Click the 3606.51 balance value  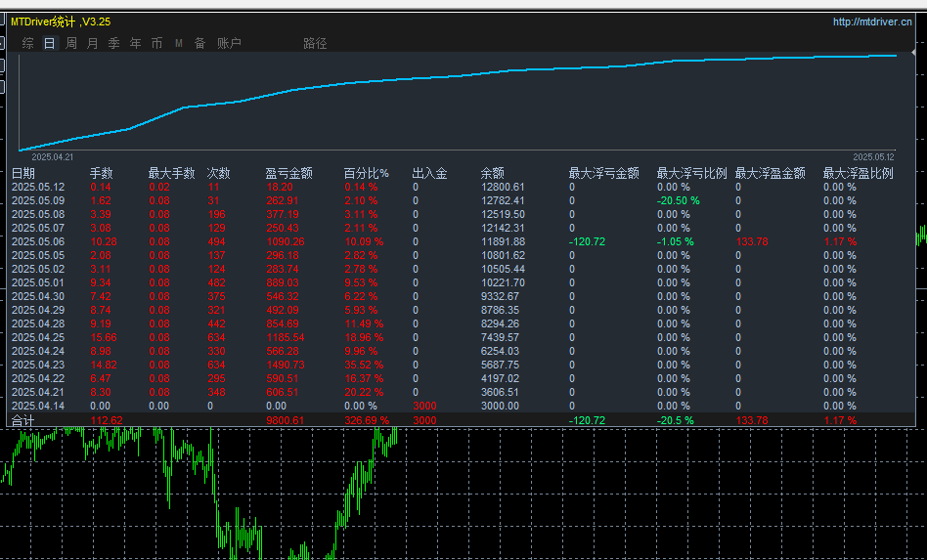(500, 392)
